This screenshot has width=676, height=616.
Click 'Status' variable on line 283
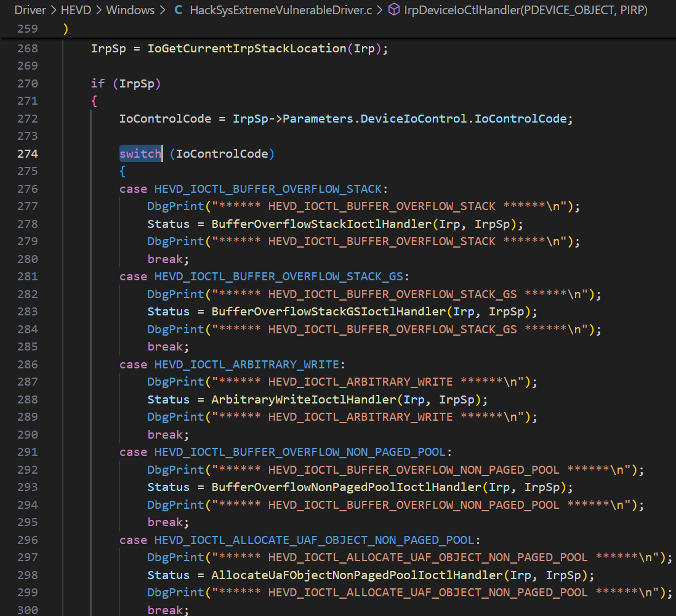pos(169,312)
